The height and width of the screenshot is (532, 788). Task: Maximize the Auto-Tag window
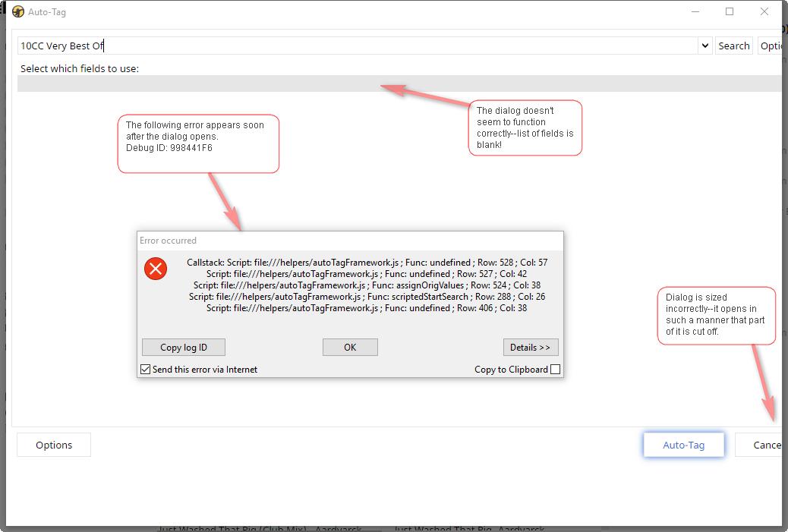tap(730, 11)
